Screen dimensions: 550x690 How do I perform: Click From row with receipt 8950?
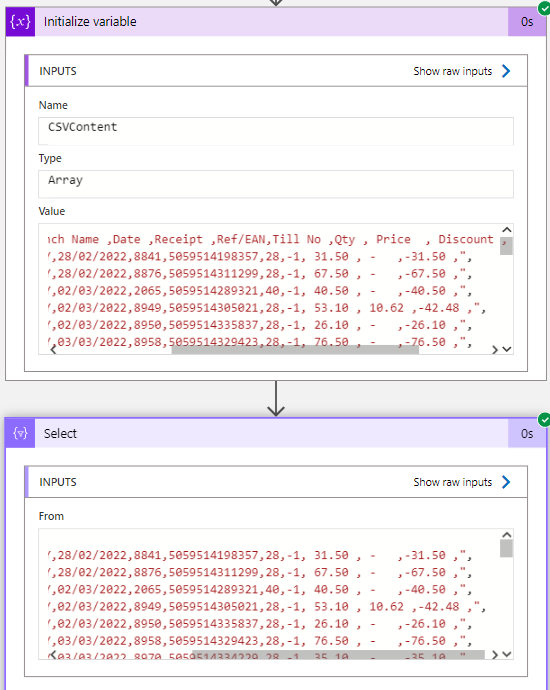click(260, 624)
